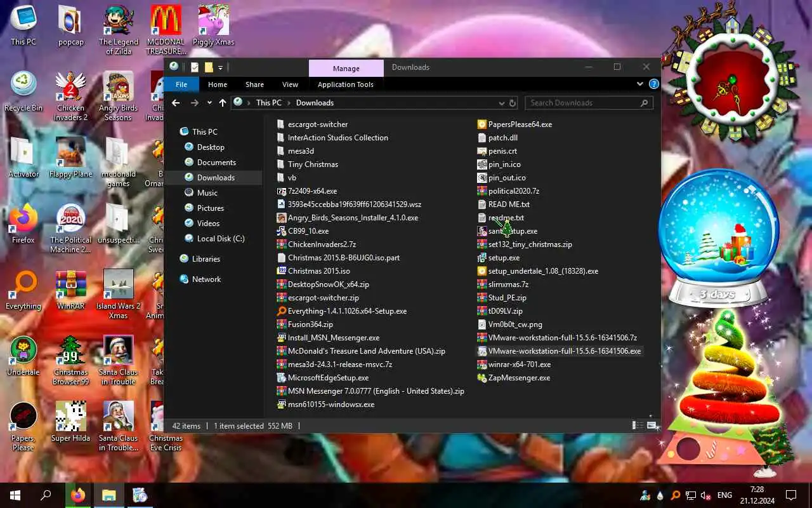
Task: Select Network in the navigation pane
Action: click(x=206, y=279)
